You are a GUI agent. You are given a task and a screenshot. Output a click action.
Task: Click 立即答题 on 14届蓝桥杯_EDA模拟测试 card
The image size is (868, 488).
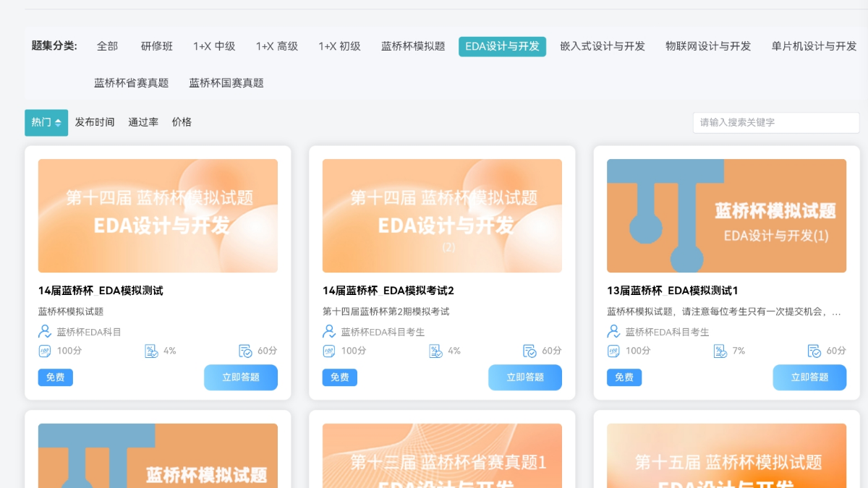pyautogui.click(x=241, y=377)
